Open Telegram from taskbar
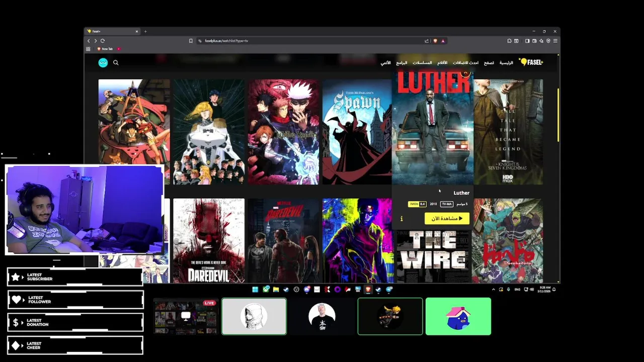This screenshot has width=644, height=362. [x=389, y=290]
